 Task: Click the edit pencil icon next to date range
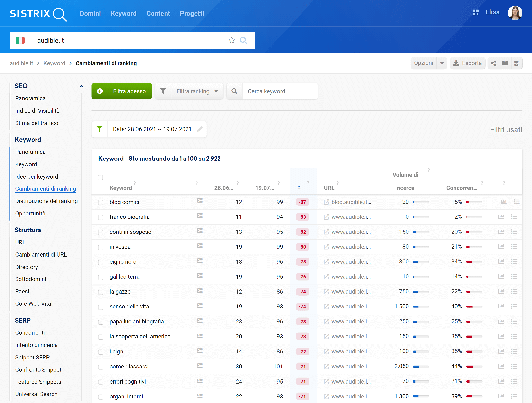point(201,129)
